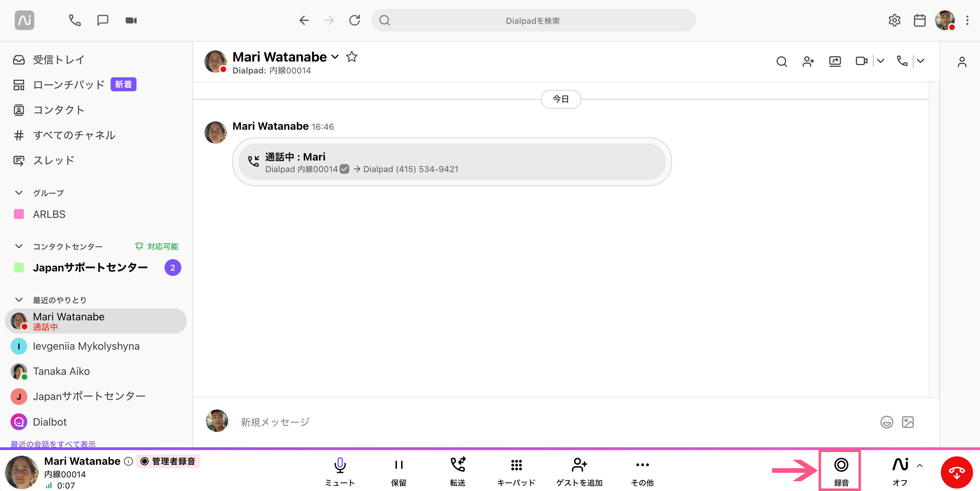Open settings gear icon
This screenshot has width=980, height=491.
click(894, 20)
